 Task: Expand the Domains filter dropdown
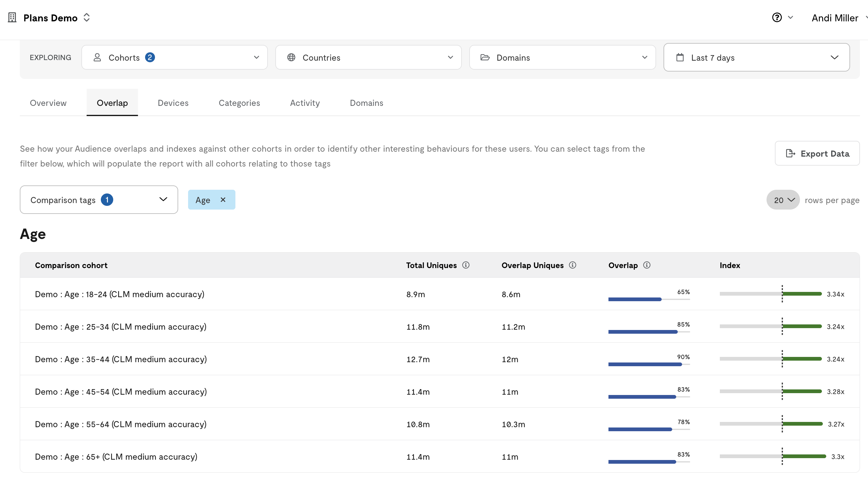562,57
